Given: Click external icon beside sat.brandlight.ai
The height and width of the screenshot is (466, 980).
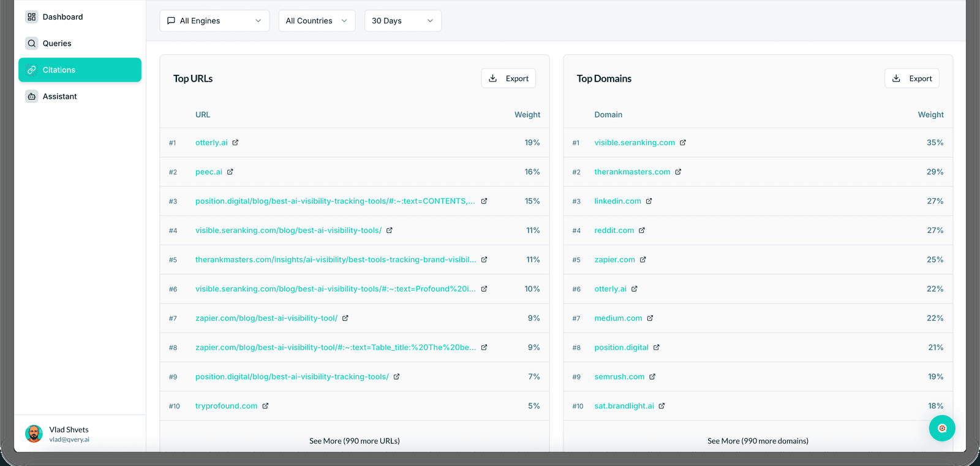Looking at the screenshot, I should (x=661, y=406).
